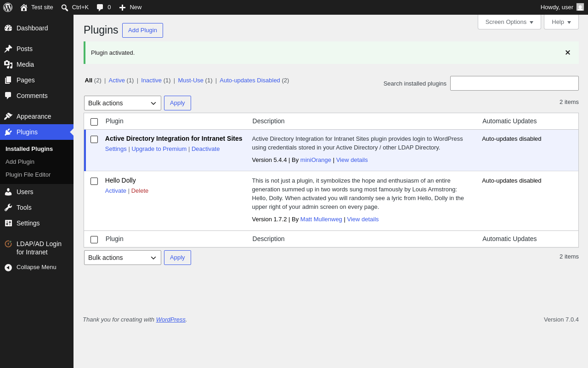The height and width of the screenshot is (368, 588).
Task: Click the Plugins plug icon in sidebar
Action: 8,132
